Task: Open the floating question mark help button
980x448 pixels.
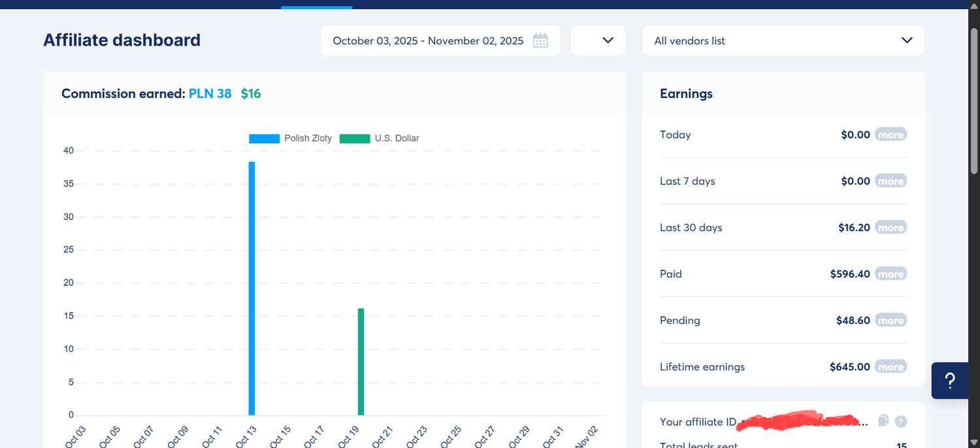Action: [950, 381]
